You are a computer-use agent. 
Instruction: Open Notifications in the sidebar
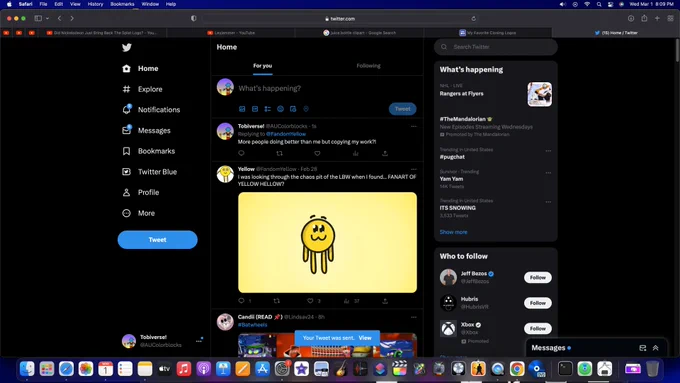151,110
